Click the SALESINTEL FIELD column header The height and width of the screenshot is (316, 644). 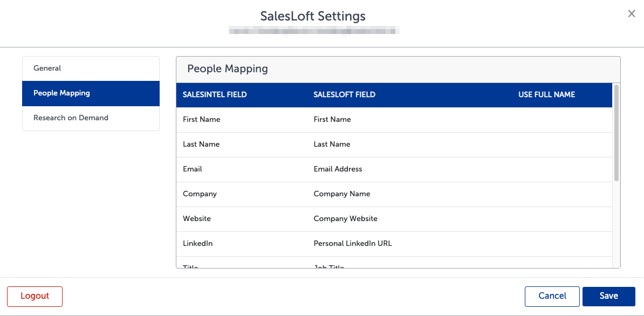point(215,95)
